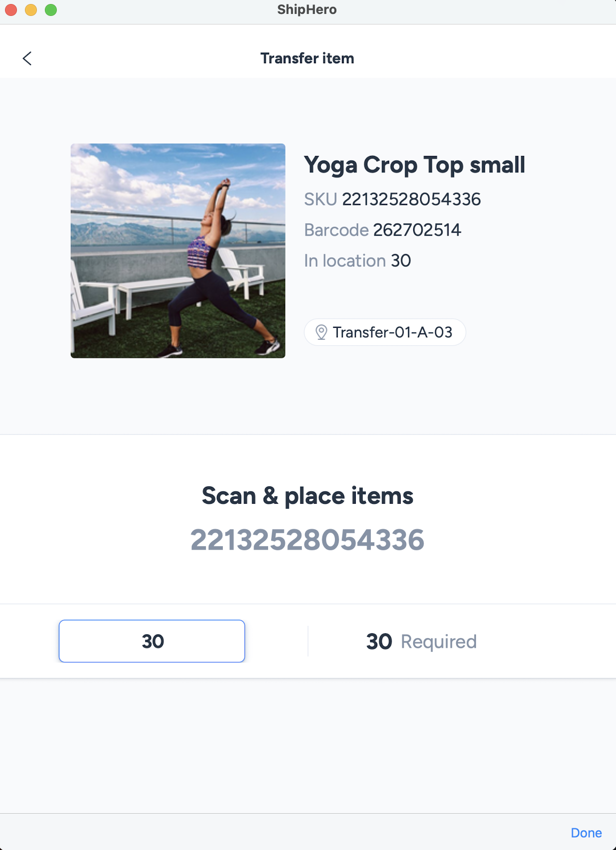
Task: Click the Transfer item page title
Action: click(x=308, y=58)
